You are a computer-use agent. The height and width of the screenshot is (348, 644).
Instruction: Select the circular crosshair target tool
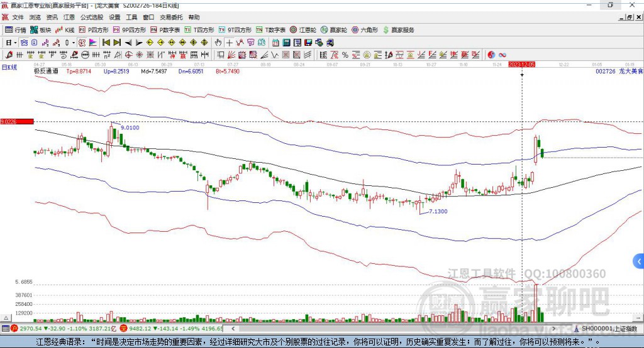pos(128,55)
